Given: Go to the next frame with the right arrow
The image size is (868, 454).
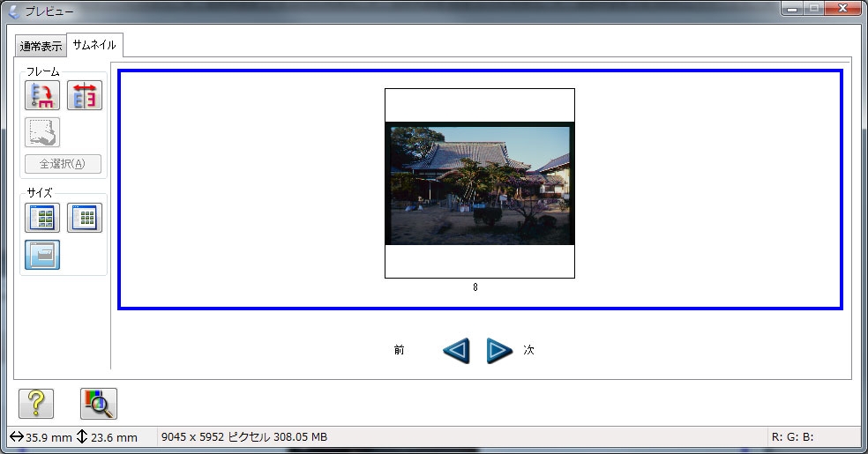Looking at the screenshot, I should coord(498,350).
